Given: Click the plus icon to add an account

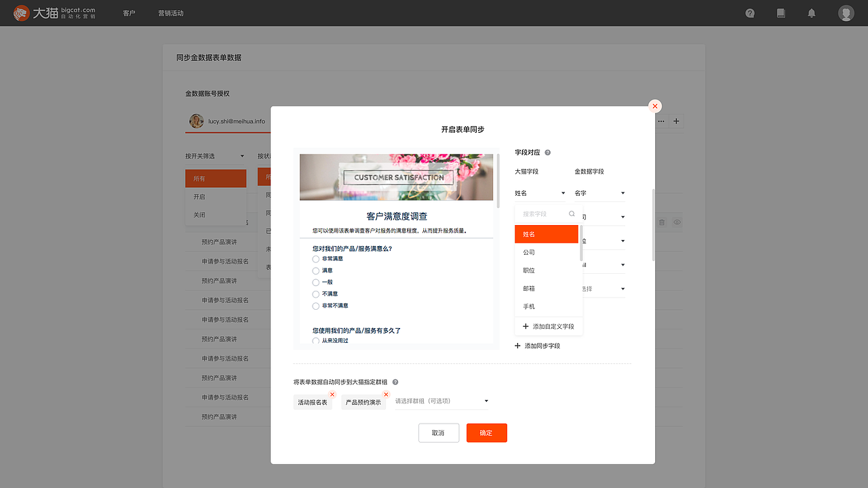Looking at the screenshot, I should 676,121.
